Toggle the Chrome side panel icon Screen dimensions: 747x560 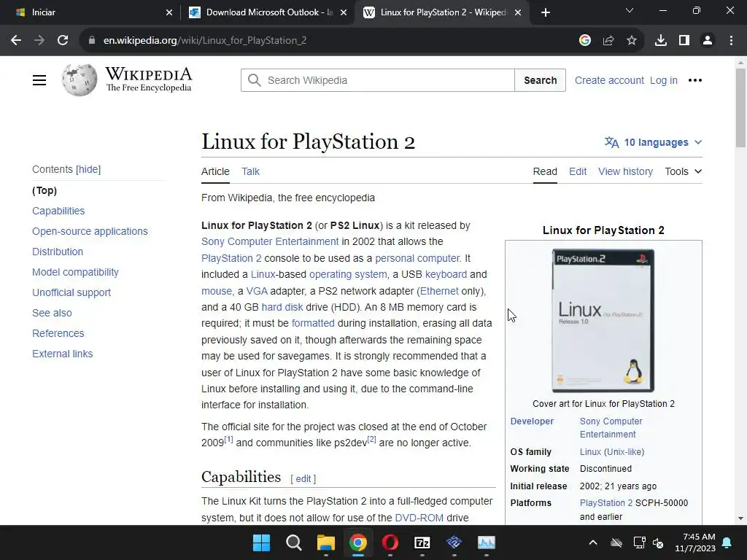(684, 41)
